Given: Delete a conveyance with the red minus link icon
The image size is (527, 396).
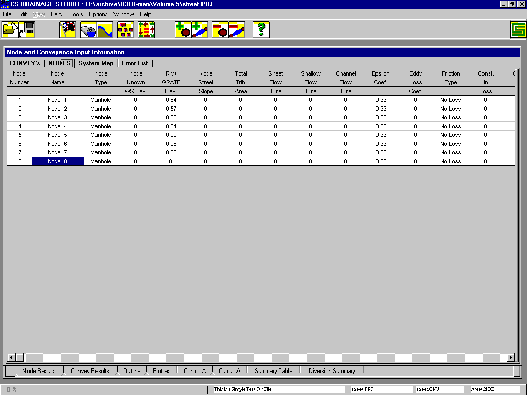Looking at the screenshot, I should tap(237, 29).
